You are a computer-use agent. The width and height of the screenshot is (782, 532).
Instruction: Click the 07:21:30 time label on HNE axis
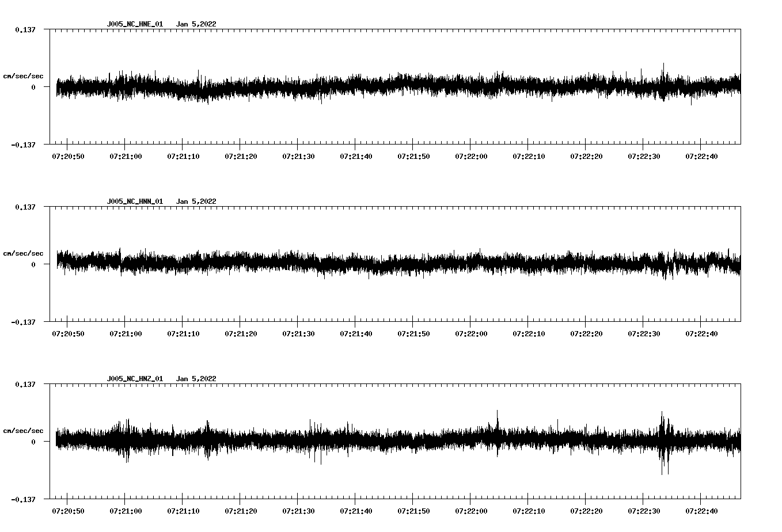pyautogui.click(x=298, y=157)
